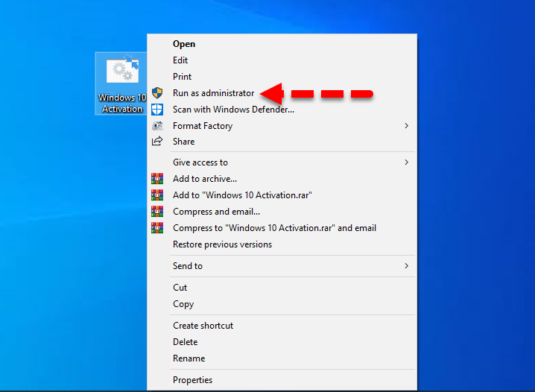This screenshot has height=392, width=535.
Task: Open Properties from the context menu
Action: pyautogui.click(x=192, y=380)
